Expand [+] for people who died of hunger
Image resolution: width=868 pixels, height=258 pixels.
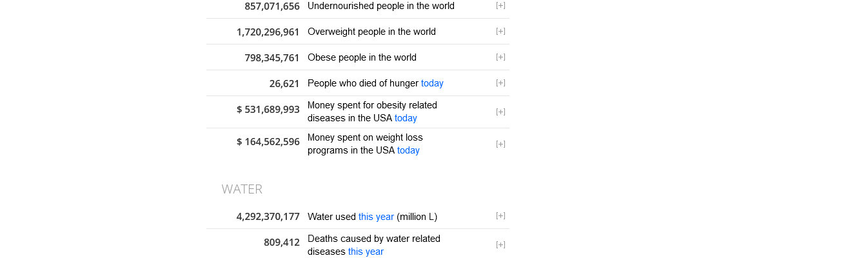[x=500, y=83]
